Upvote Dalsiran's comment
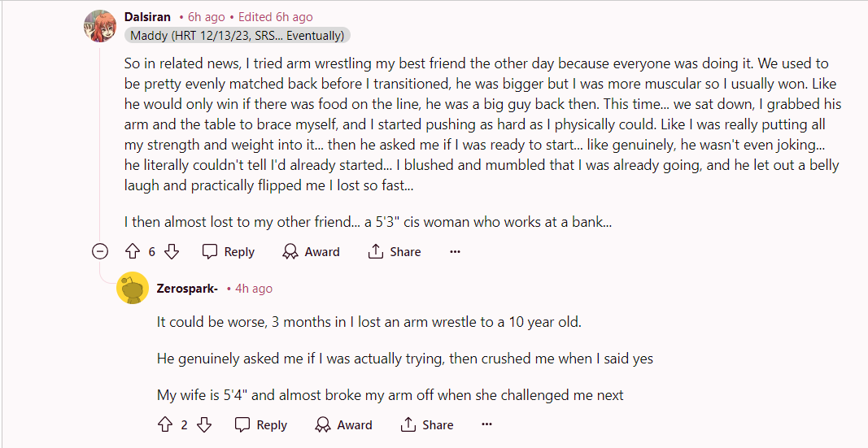This screenshot has height=448, width=868. click(x=133, y=252)
